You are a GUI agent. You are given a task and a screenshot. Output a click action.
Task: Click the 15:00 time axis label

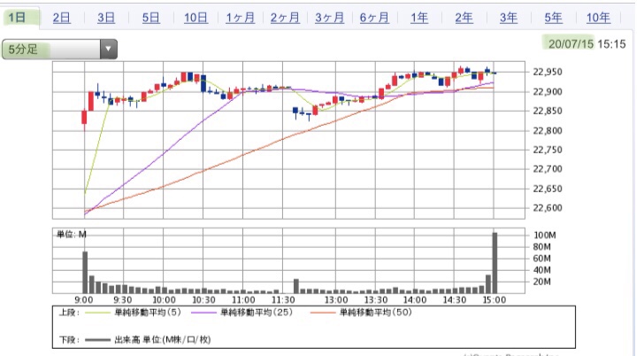click(x=494, y=300)
